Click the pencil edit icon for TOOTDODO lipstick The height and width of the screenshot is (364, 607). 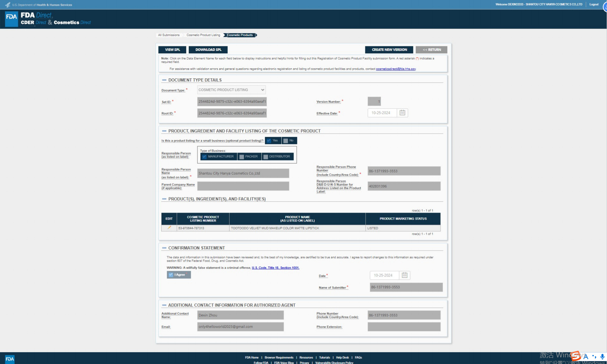tap(169, 228)
